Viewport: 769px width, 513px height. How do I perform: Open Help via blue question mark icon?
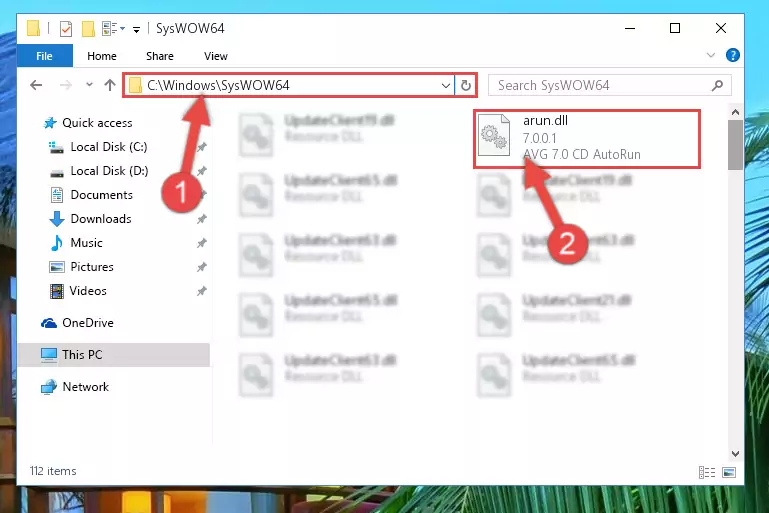pos(733,55)
